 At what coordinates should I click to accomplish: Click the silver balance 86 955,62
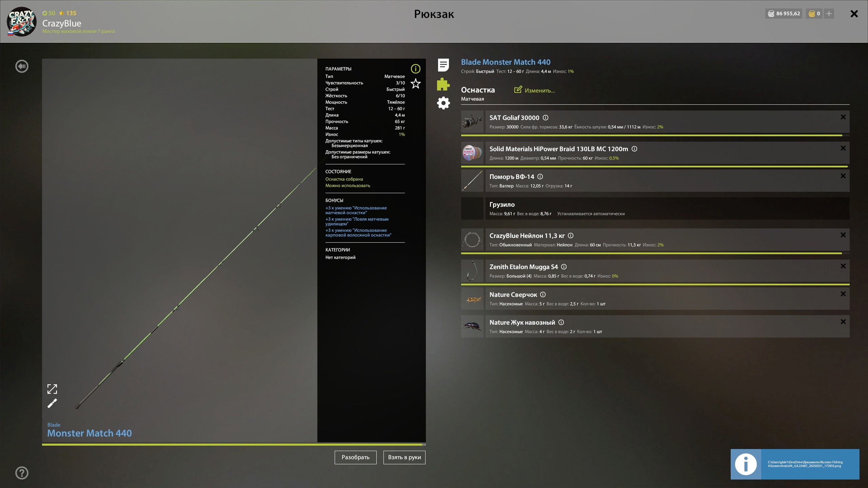[784, 14]
